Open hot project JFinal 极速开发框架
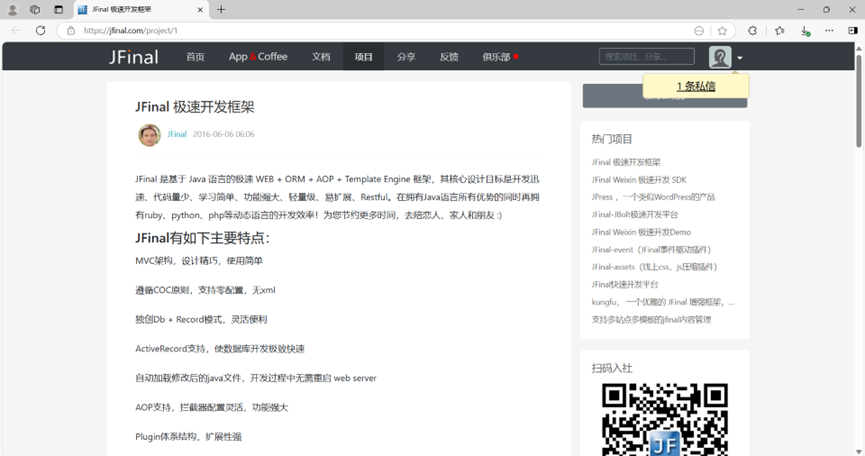The width and height of the screenshot is (865, 456). [x=626, y=162]
